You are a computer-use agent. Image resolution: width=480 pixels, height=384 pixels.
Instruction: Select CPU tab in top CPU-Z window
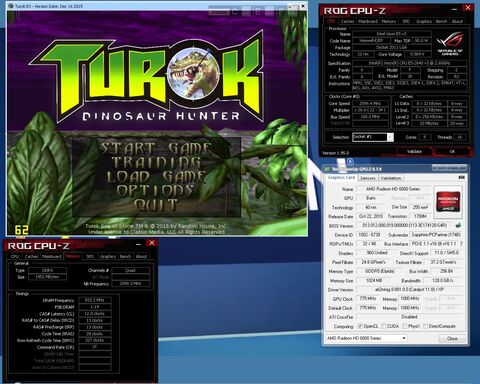[331, 21]
